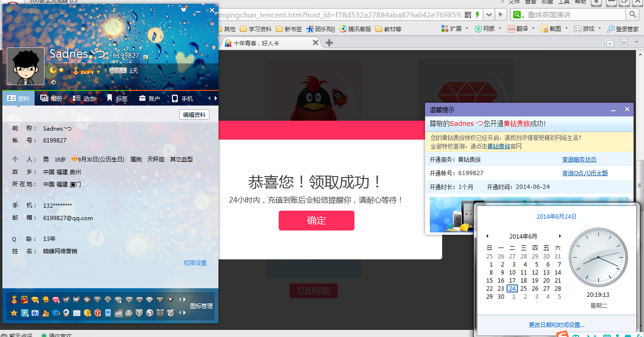Image resolution: width=644 pixels, height=337 pixels.
Task: Click the blue P Pengyou icon
Action: pyautogui.click(x=24, y=313)
